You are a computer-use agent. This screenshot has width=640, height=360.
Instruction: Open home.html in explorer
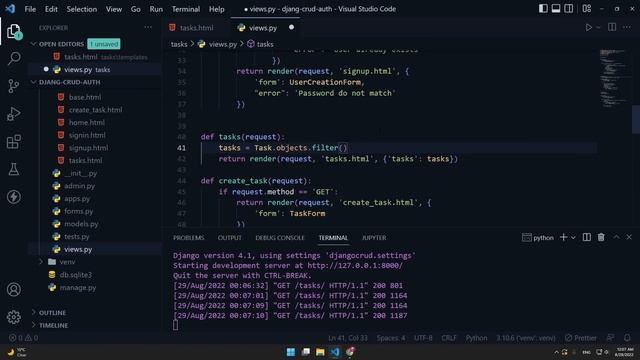86,122
